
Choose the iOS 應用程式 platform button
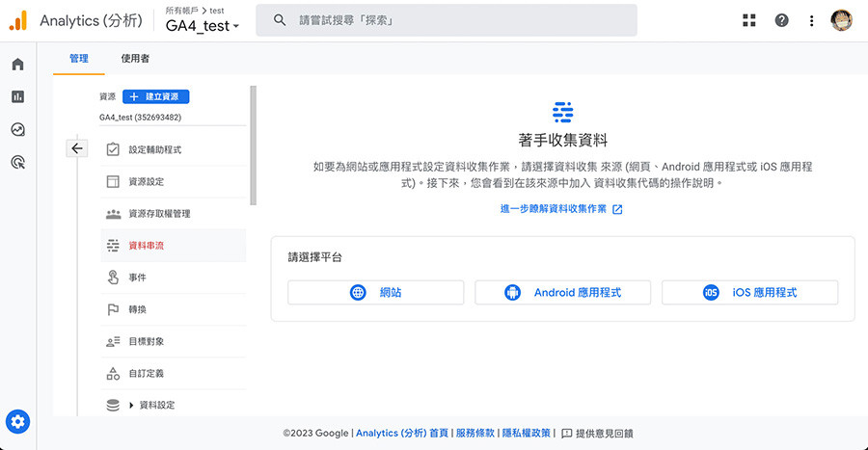pos(749,292)
